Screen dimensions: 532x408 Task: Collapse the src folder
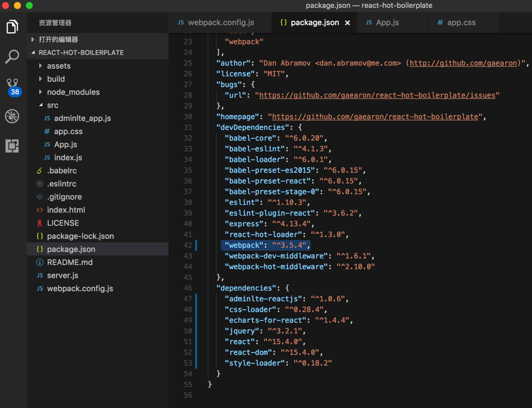[52, 105]
